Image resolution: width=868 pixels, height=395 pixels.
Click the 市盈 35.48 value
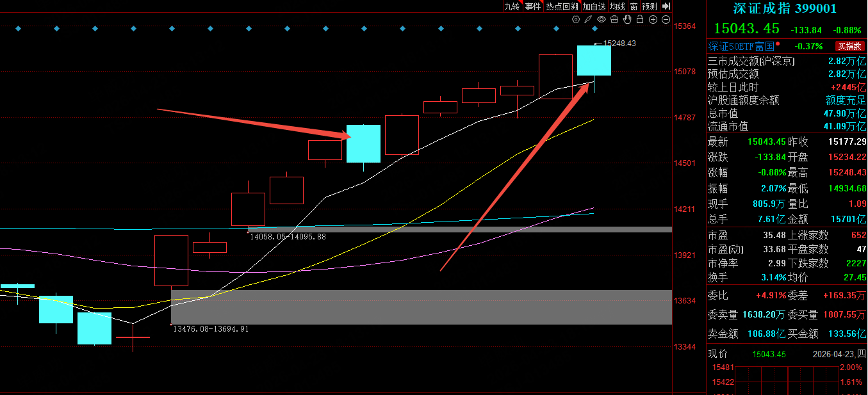click(774, 236)
